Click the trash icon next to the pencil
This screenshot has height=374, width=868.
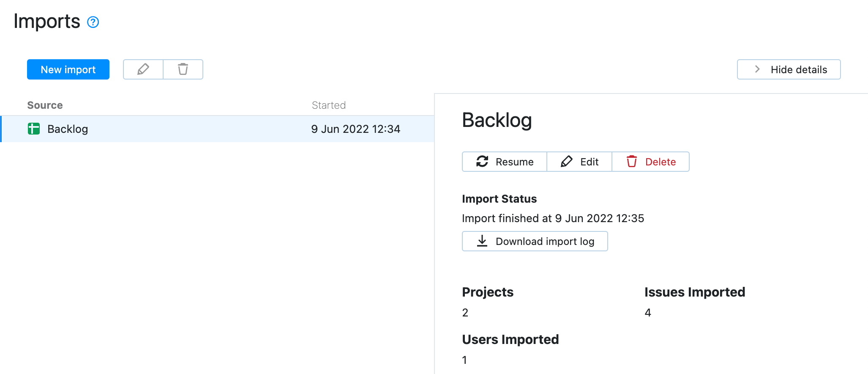183,69
